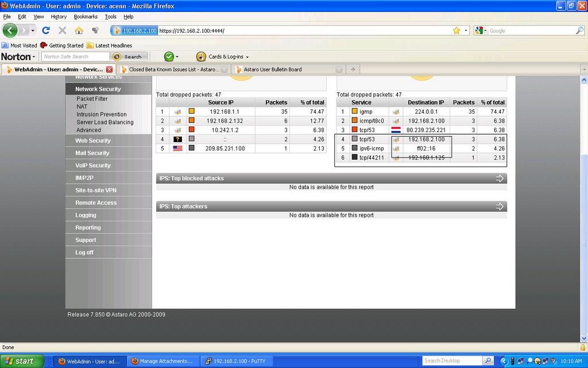Click the Windows Start button

tap(22, 361)
